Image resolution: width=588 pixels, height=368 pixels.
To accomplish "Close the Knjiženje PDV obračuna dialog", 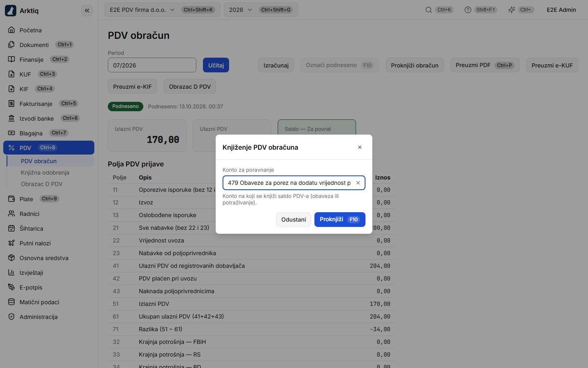I will pyautogui.click(x=360, y=147).
